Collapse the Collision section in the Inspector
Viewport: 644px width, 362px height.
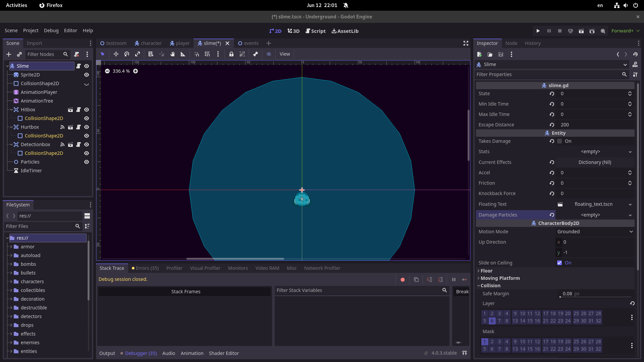tap(479, 286)
